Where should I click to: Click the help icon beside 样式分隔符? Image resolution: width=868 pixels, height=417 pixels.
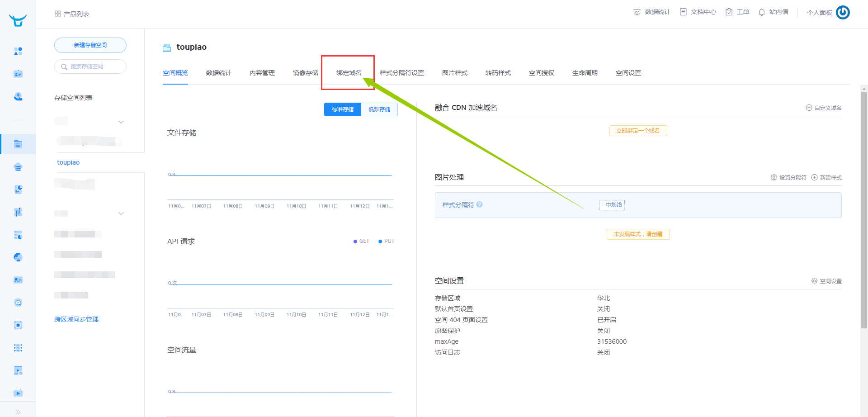(x=480, y=204)
